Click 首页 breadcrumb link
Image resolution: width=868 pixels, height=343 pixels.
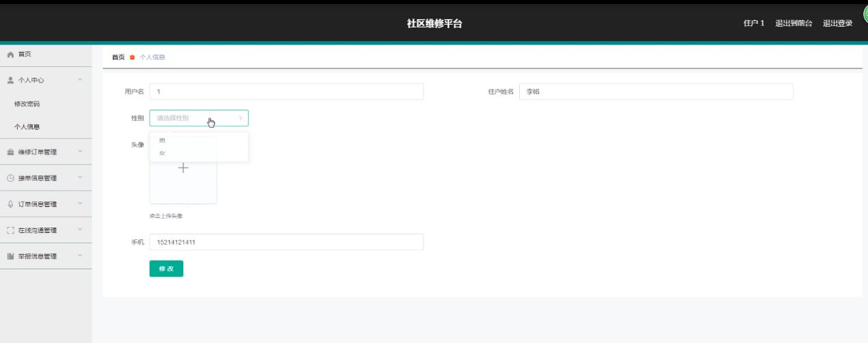(118, 57)
